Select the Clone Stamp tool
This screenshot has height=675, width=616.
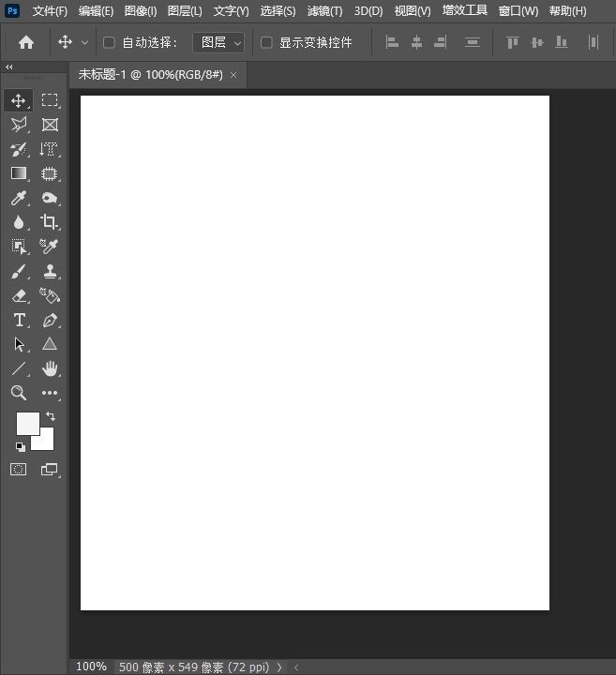tap(50, 272)
